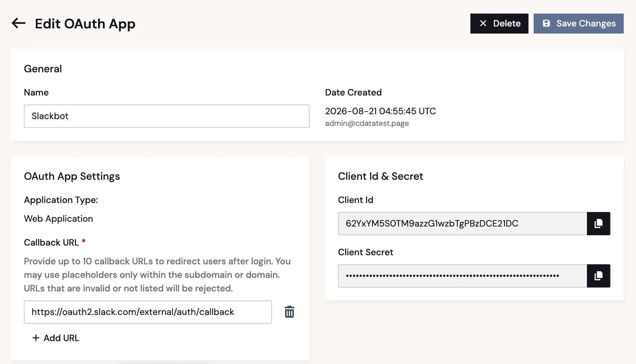
Task: Click the OAuth App Settings heading
Action: [72, 176]
